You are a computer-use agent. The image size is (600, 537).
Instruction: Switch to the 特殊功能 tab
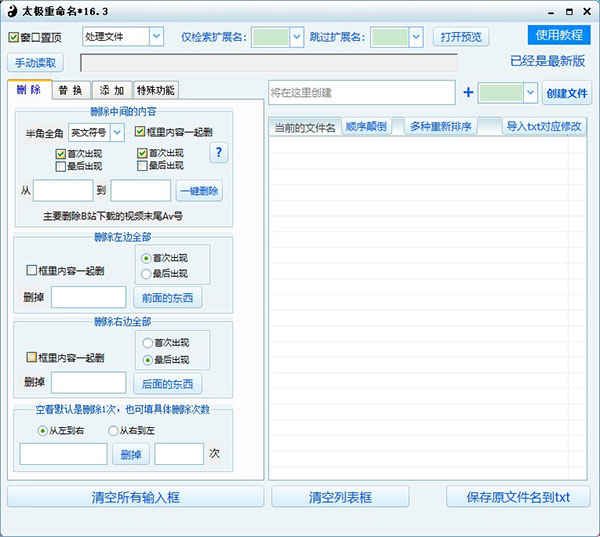(156, 90)
